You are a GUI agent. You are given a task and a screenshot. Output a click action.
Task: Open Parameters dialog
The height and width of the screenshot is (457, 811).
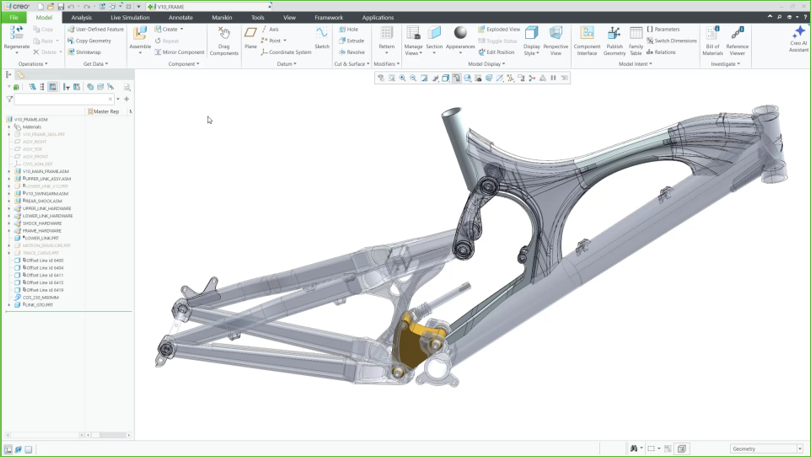(x=664, y=29)
